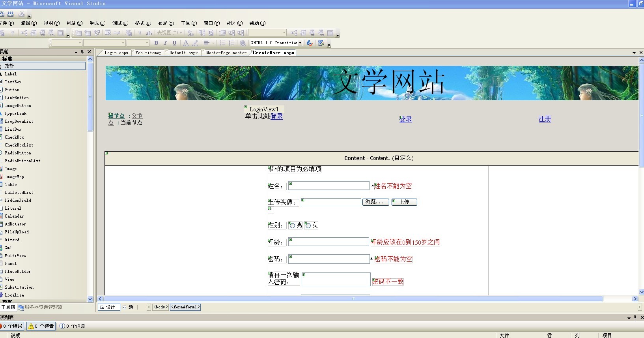Open the 工具 menu

189,23
